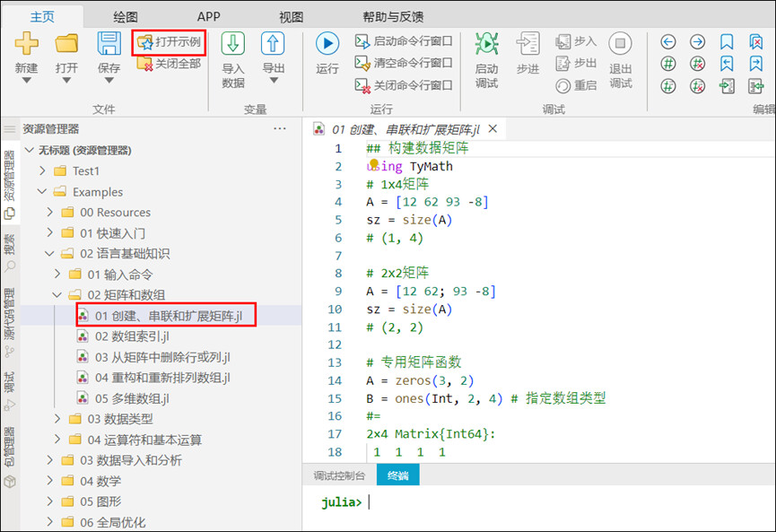Open the 包管理器 sidebar tab
This screenshot has width=776, height=532.
[x=10, y=457]
